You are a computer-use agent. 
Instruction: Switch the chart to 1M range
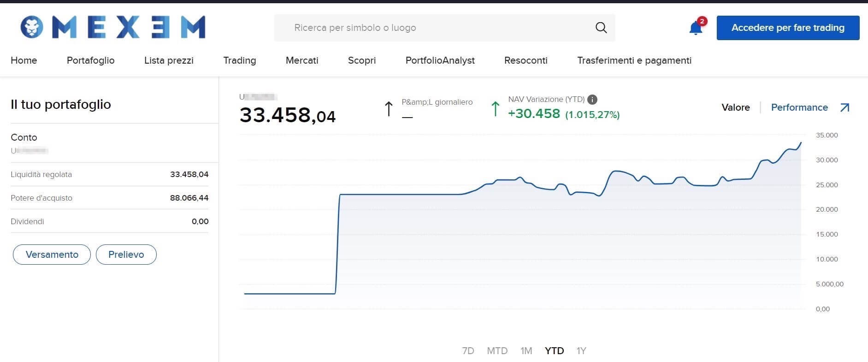pyautogui.click(x=526, y=350)
